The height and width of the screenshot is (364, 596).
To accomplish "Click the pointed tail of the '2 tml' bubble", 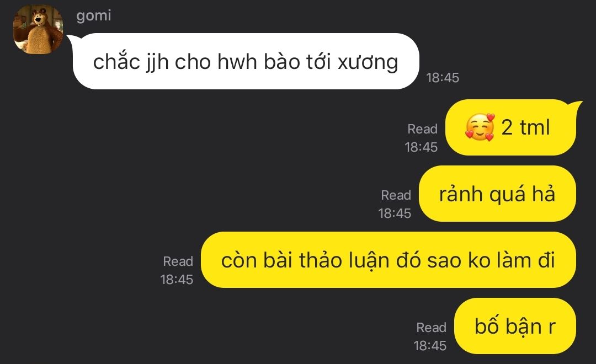I will (x=577, y=105).
